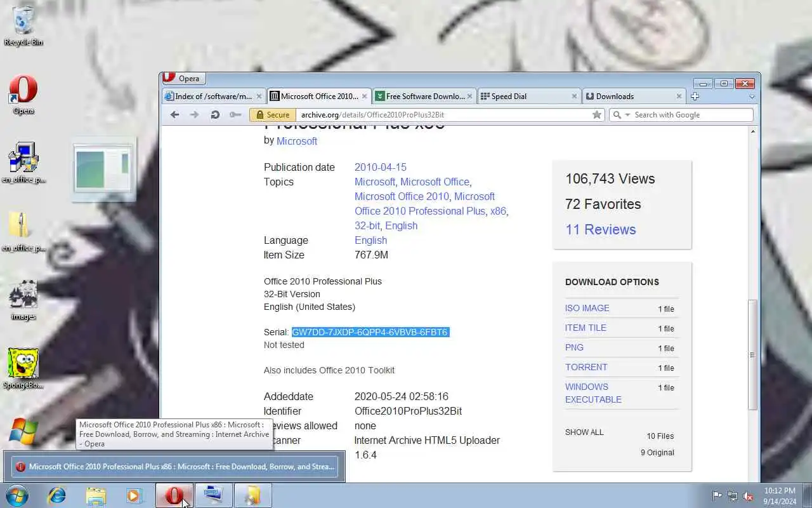Click the desktop thumbnail being dragged
Screen dimensions: 812x508
click(103, 169)
